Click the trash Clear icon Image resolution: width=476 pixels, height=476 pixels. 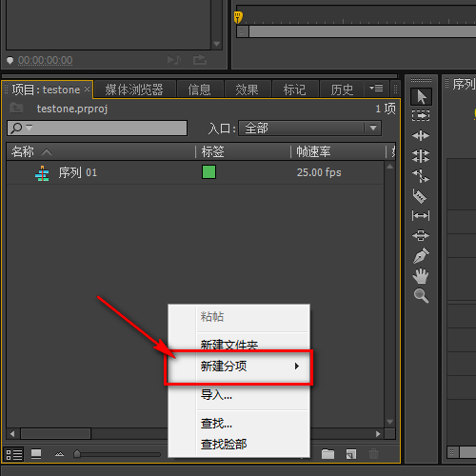coord(373,454)
